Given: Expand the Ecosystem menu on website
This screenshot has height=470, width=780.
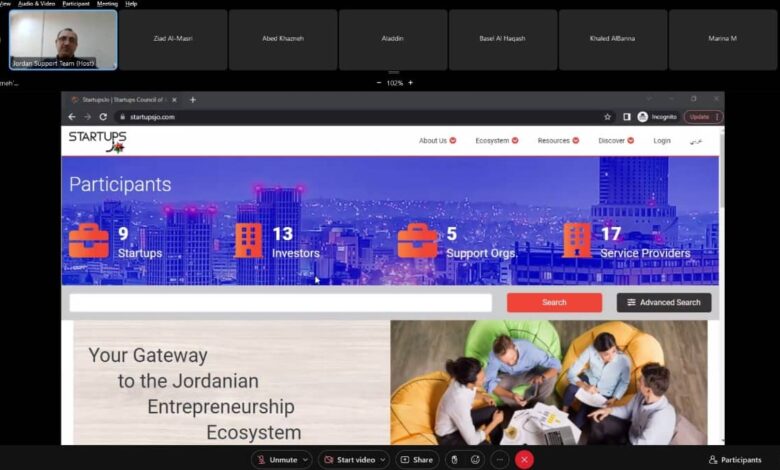Looking at the screenshot, I should click(497, 141).
